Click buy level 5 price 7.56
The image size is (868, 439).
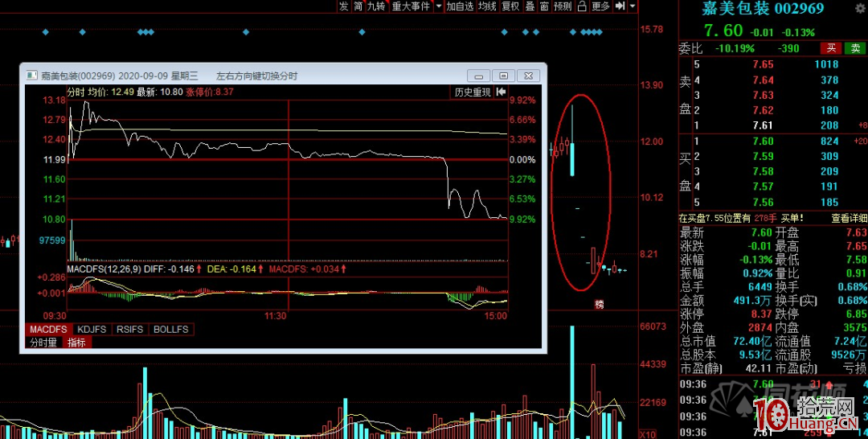764,202
